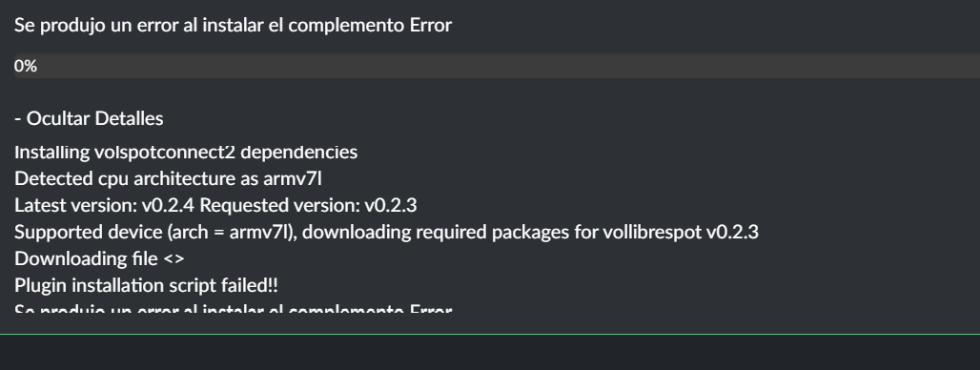This screenshot has width=980, height=370.
Task: Click the green divider line below the log
Action: [x=490, y=335]
